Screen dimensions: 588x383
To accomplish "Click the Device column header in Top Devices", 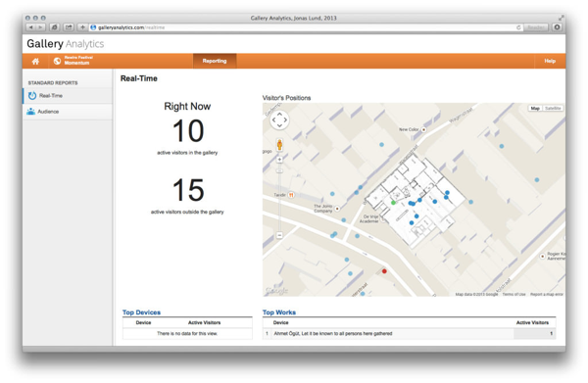I will 143,322.
